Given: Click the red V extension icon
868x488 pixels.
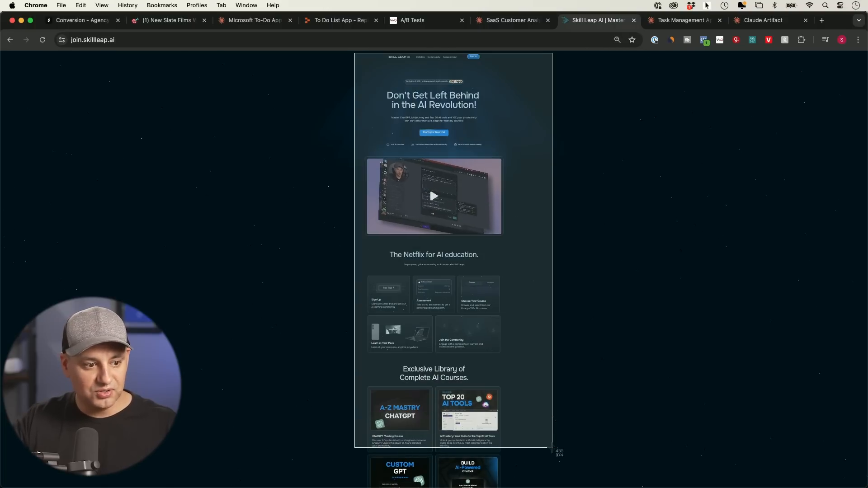Looking at the screenshot, I should [x=769, y=40].
